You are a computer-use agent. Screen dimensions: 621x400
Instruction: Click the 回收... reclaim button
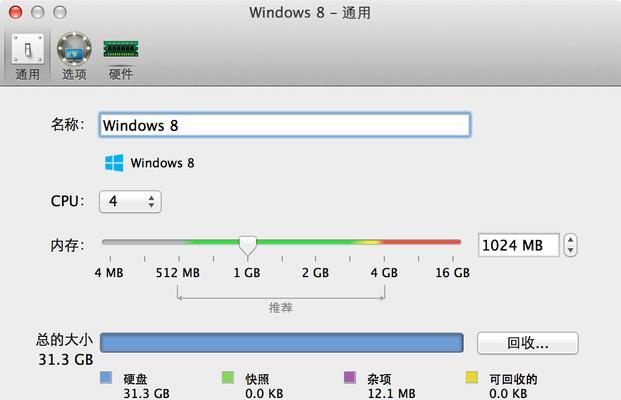528,343
